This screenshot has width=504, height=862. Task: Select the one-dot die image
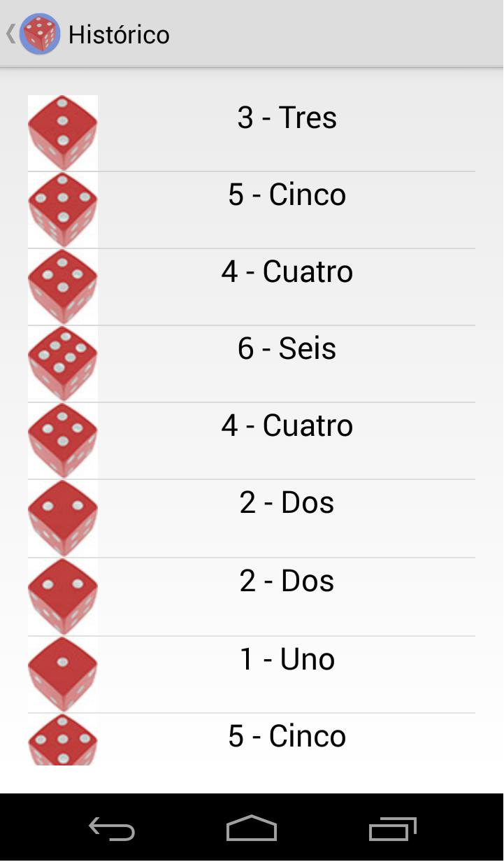click(x=63, y=674)
